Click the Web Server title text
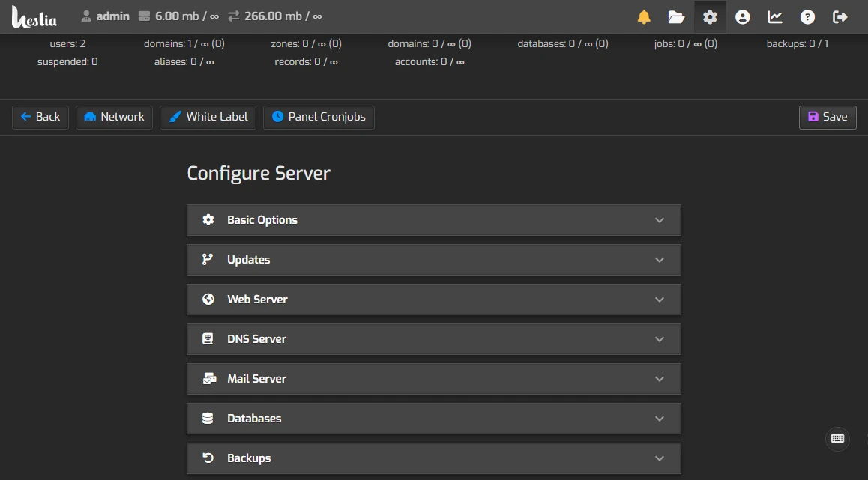This screenshot has height=480, width=868. point(257,300)
